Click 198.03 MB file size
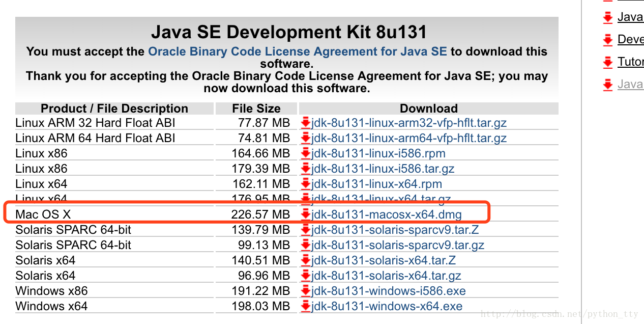Viewport: 644px width, 324px height. (260, 306)
